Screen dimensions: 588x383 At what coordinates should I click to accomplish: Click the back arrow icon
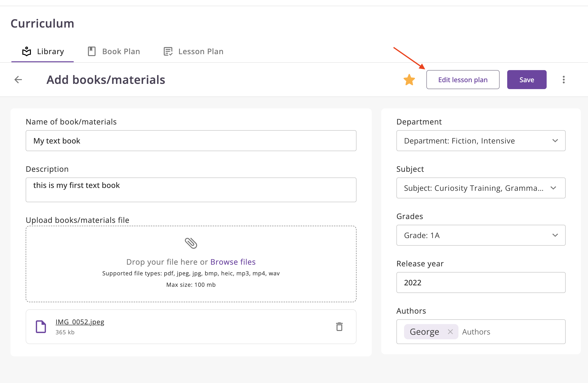pos(18,80)
